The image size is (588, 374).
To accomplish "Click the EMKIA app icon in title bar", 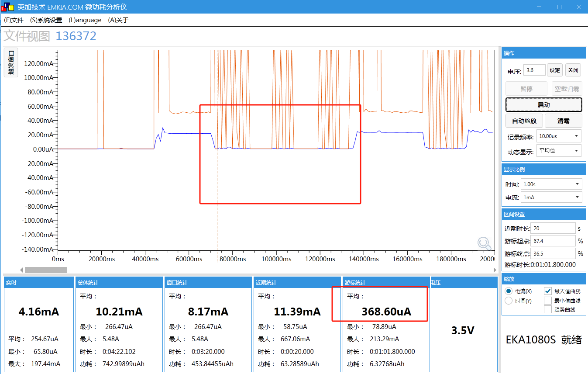I will tap(8, 7).
